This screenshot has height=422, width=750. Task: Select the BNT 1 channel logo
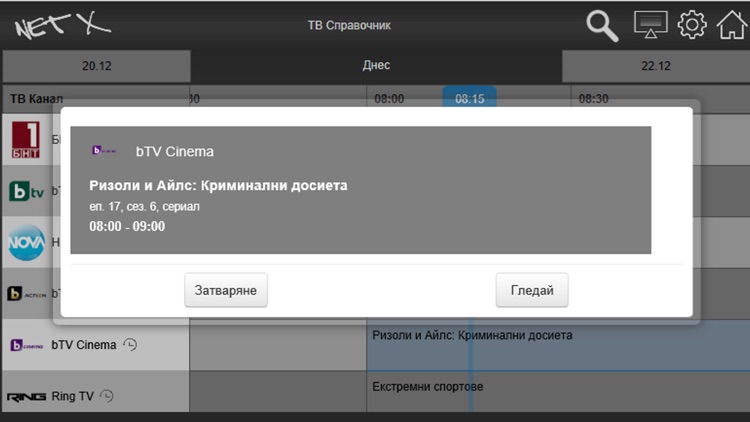pos(26,139)
